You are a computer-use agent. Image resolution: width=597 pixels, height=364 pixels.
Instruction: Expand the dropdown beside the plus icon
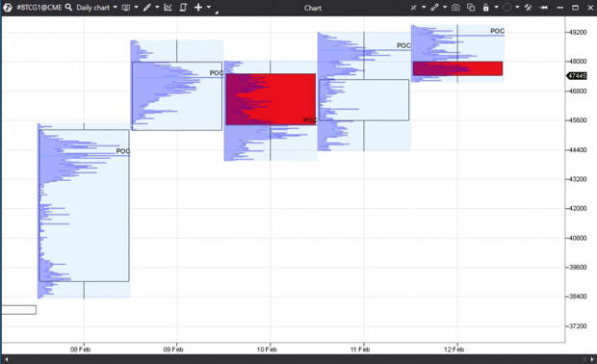(209, 7)
